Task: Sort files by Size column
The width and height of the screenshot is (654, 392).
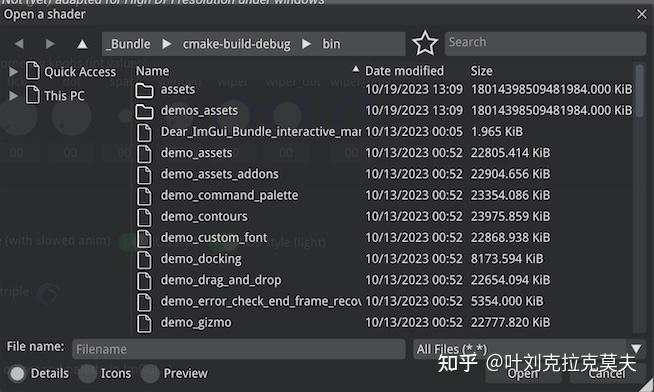Action: 481,71
